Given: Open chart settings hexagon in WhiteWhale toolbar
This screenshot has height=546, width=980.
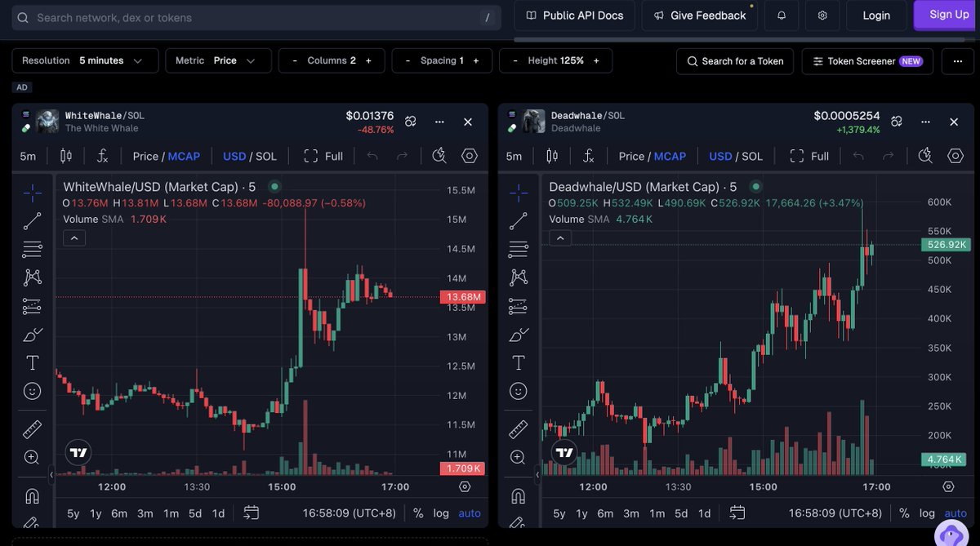Looking at the screenshot, I should click(x=469, y=156).
